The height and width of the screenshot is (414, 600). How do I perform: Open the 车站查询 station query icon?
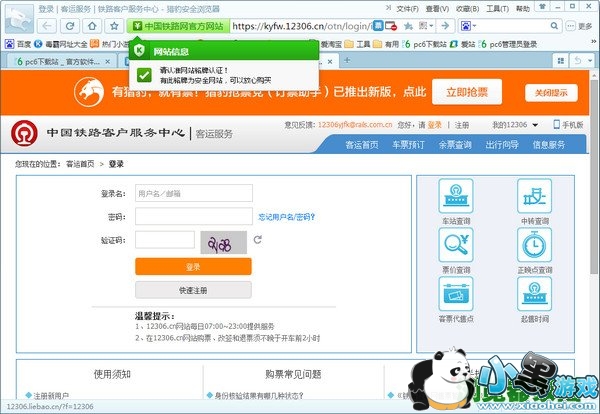[456, 196]
